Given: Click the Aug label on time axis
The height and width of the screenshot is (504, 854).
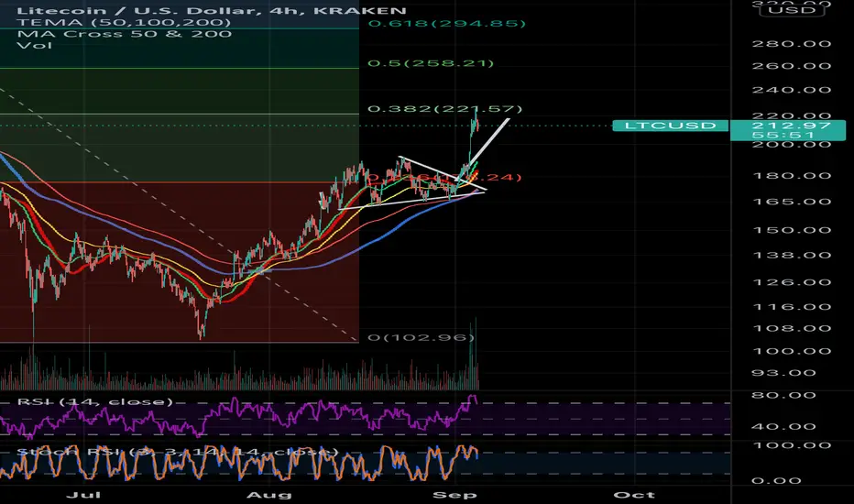Looking at the screenshot, I should point(269,495).
